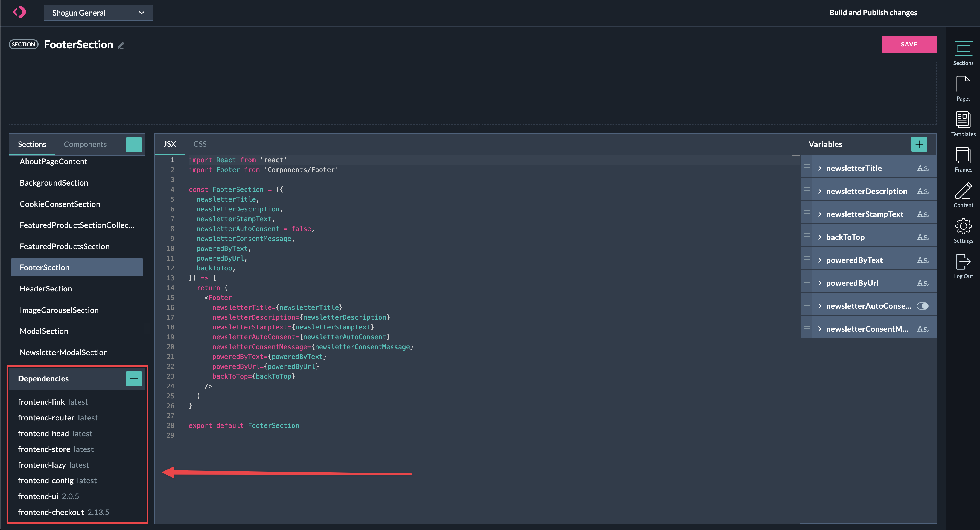
Task: Toggle the newsletterAutoConsent switch
Action: click(x=922, y=306)
